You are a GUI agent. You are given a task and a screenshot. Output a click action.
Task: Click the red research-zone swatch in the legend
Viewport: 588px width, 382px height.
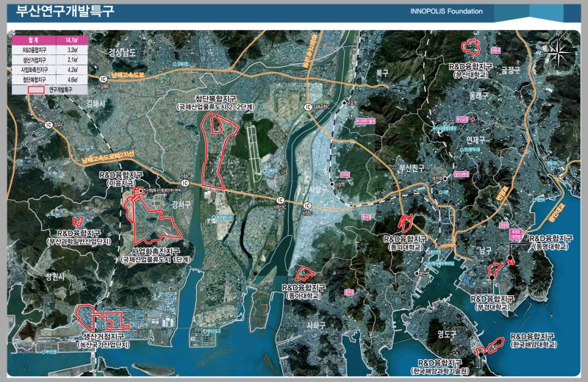(36, 90)
